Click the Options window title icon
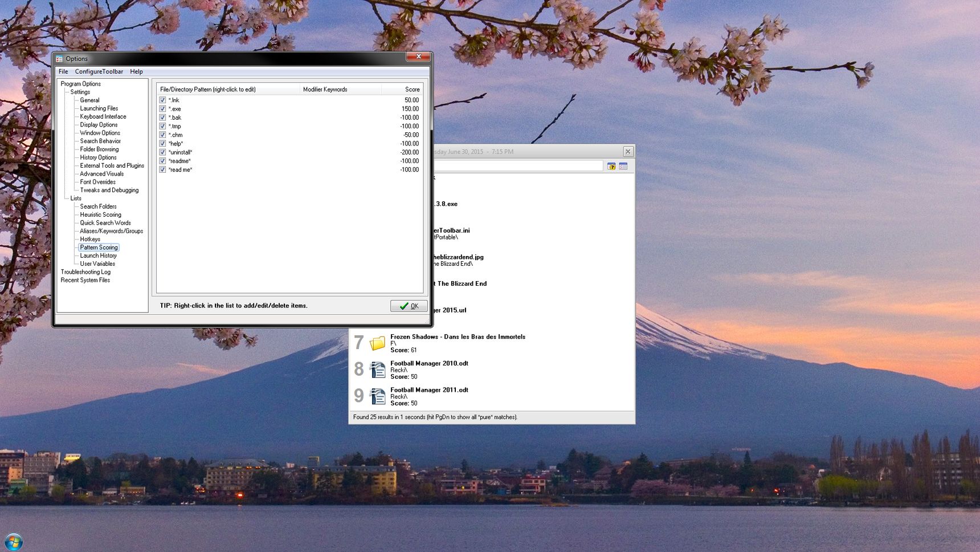This screenshot has height=552, width=980. [x=59, y=59]
